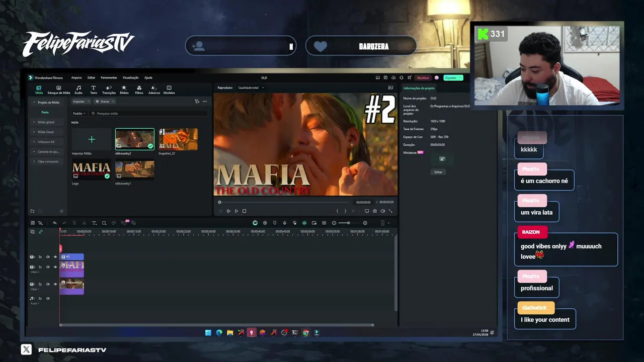Open the media panel more options menu
Image resolution: width=644 pixels, height=362 pixels.
[205, 102]
